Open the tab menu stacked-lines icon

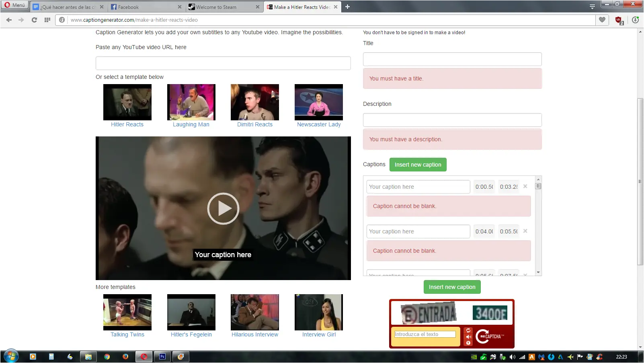click(x=592, y=6)
